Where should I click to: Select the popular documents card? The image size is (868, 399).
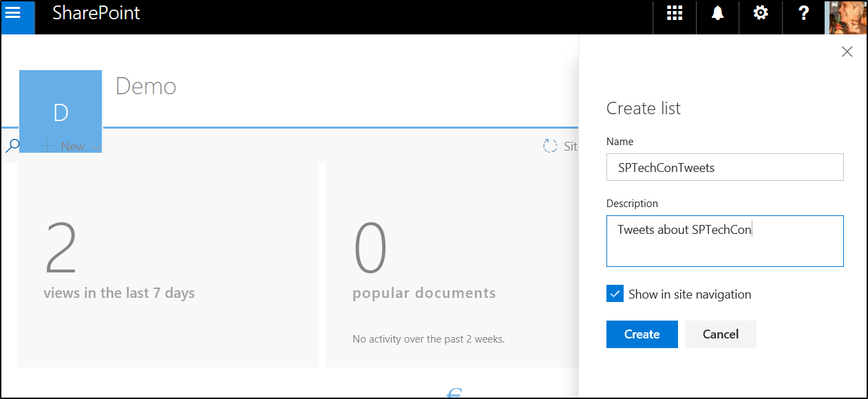pos(451,265)
